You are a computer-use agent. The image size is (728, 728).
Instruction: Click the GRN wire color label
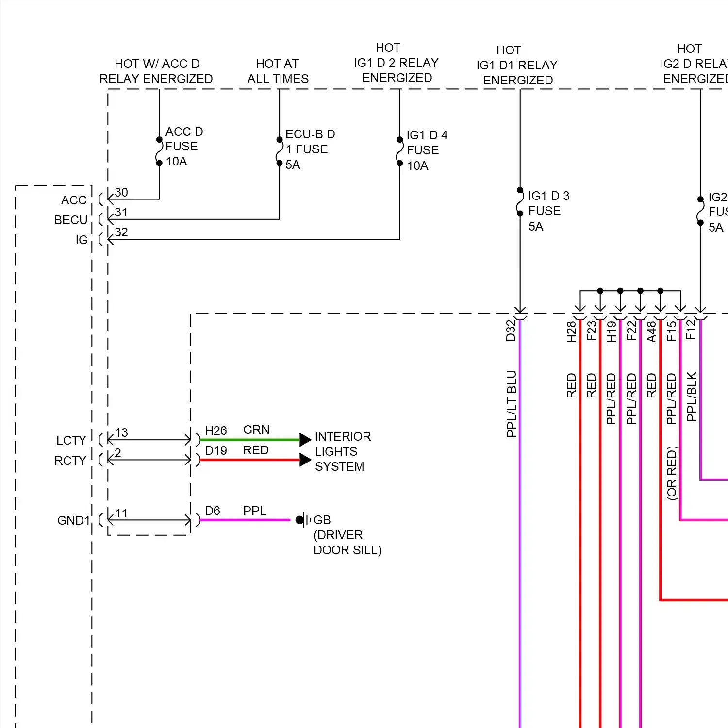point(256,430)
